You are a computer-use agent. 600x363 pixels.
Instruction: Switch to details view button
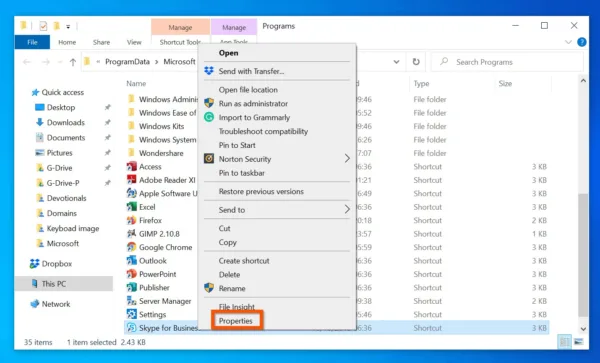565,342
